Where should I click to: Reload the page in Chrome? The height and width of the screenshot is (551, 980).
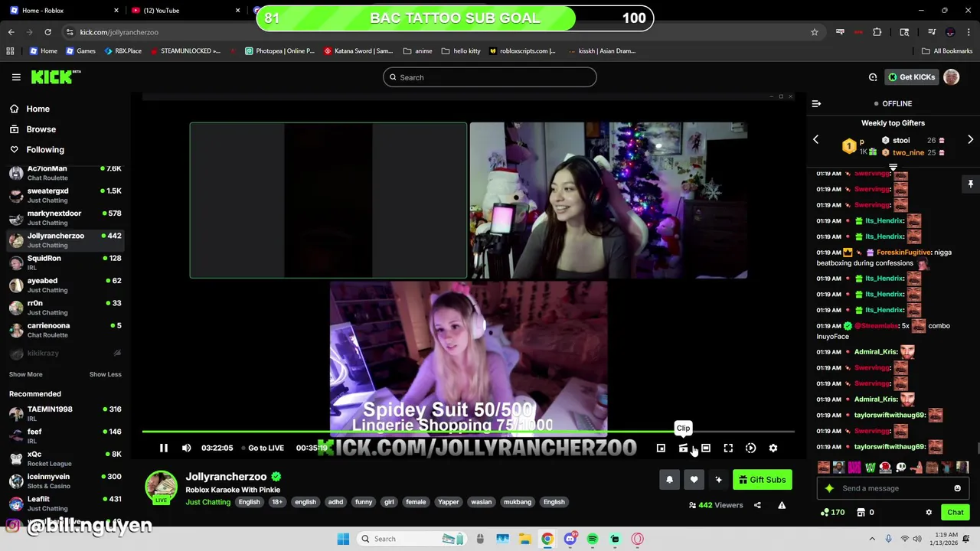tap(47, 32)
